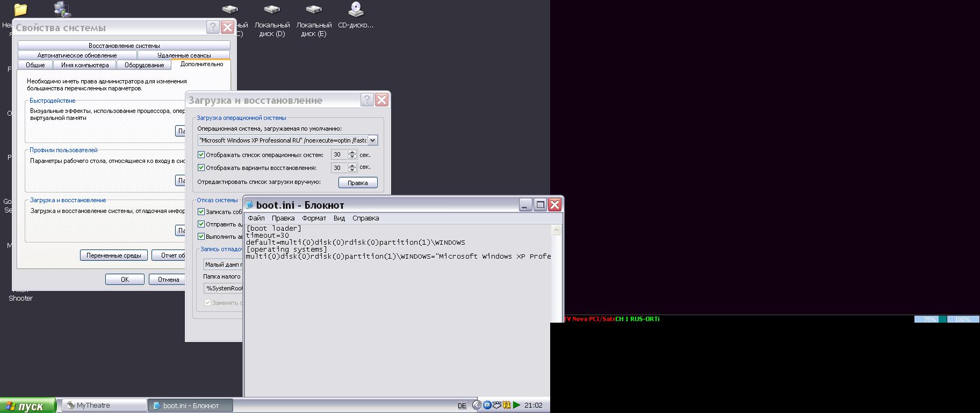Click the help icon in System Properties
Screen dimensions: 980x413
213,27
